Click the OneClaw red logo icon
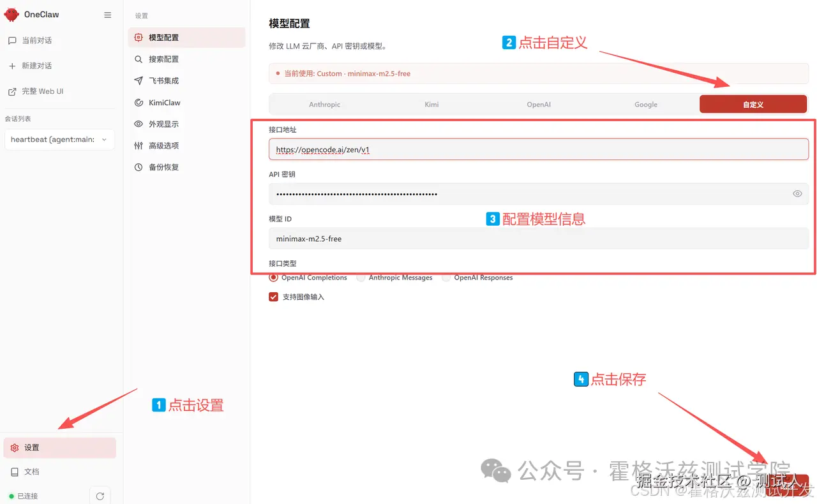 [11, 14]
